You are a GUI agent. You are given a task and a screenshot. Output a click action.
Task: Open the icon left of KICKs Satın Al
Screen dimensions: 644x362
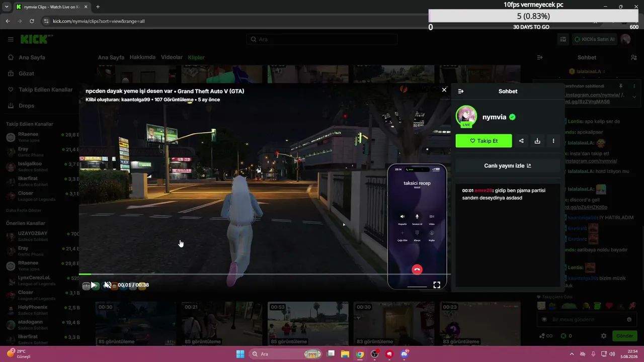[563, 39]
